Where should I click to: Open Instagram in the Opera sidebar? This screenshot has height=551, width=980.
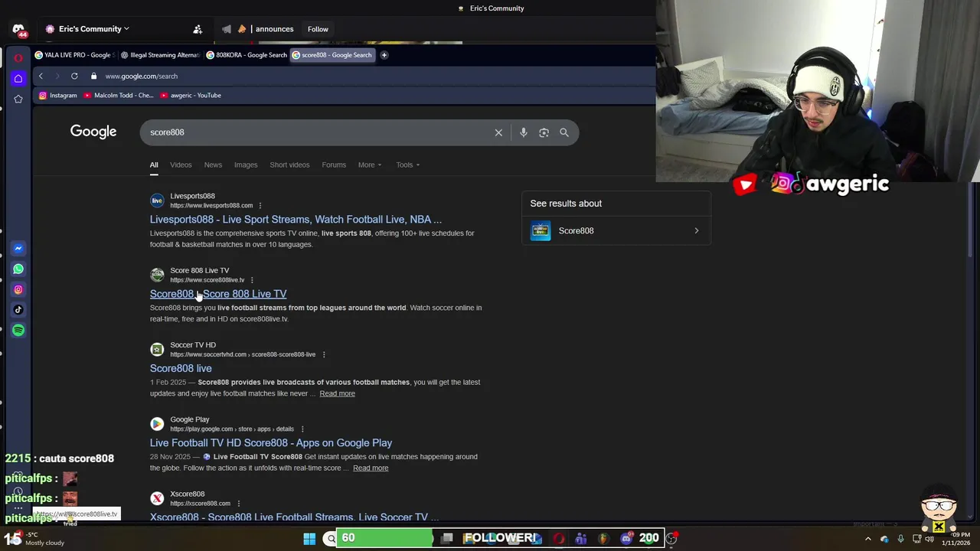point(18,289)
